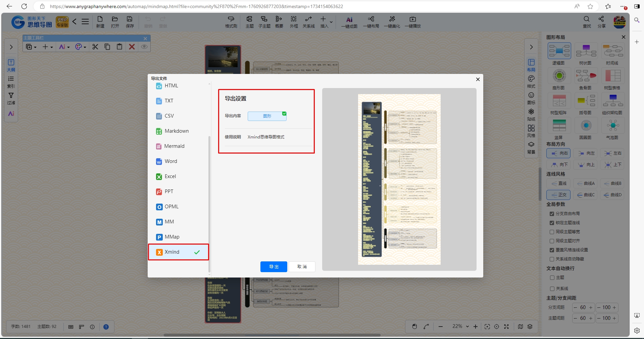Add a 主题 topic from the toolbar
The width and height of the screenshot is (644, 339).
249,22
